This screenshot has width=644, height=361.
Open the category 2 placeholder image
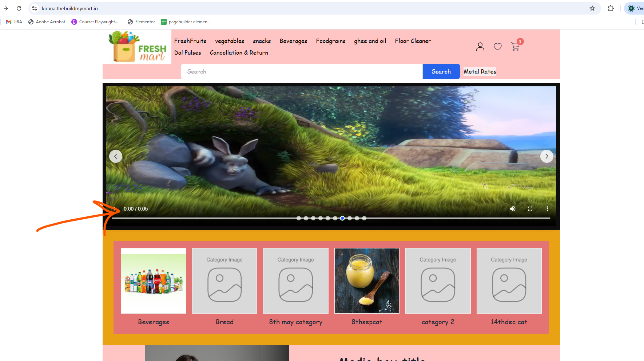pyautogui.click(x=438, y=281)
